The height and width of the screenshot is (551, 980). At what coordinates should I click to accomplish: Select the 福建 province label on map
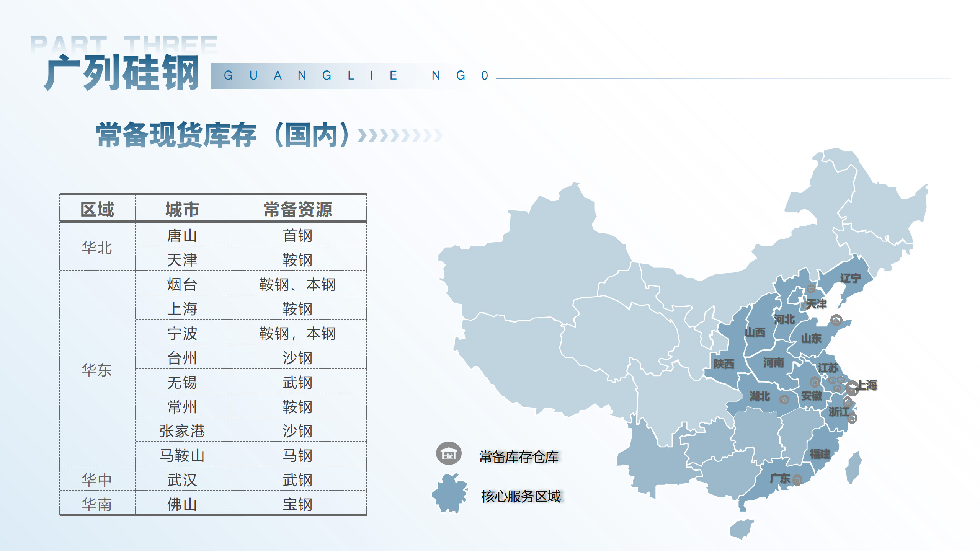[x=820, y=454]
